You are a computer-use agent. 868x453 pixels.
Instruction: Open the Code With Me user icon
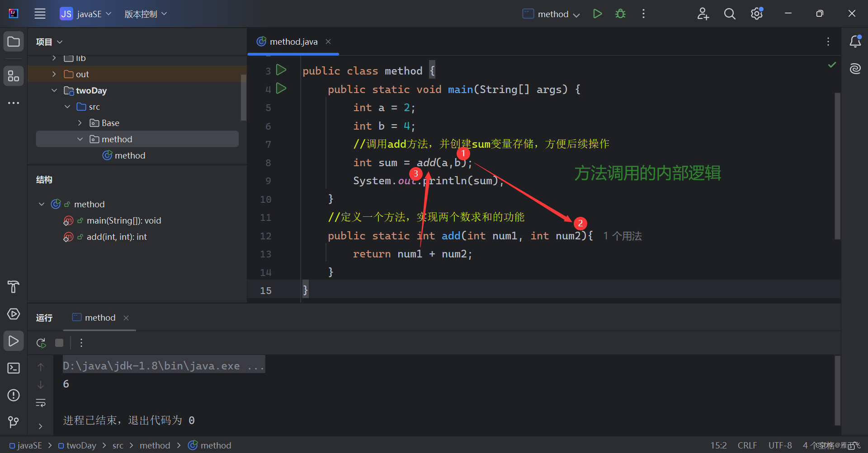coord(703,14)
